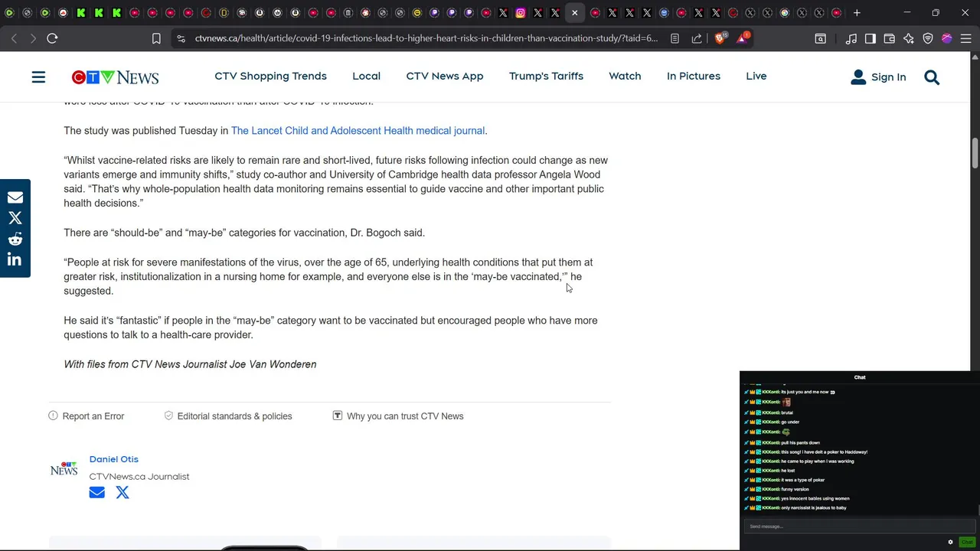This screenshot has width=980, height=551.
Task: Share the article on LinkedIn from the sidebar
Action: tap(15, 259)
